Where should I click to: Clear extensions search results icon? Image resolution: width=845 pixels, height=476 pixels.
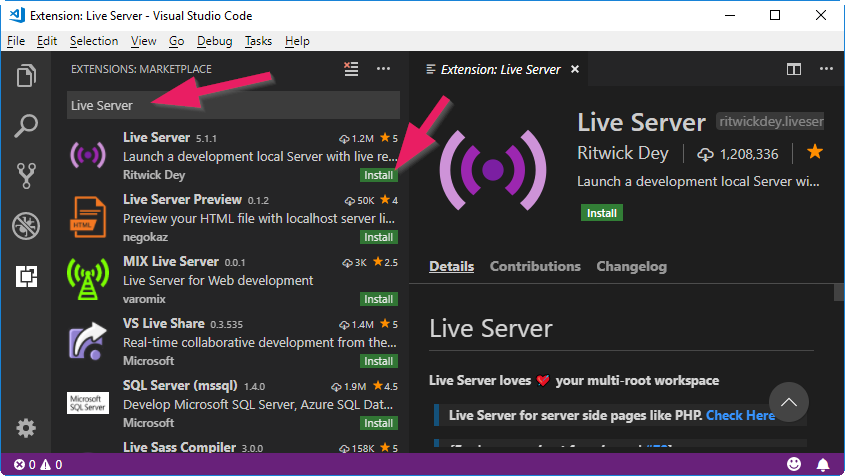point(351,69)
